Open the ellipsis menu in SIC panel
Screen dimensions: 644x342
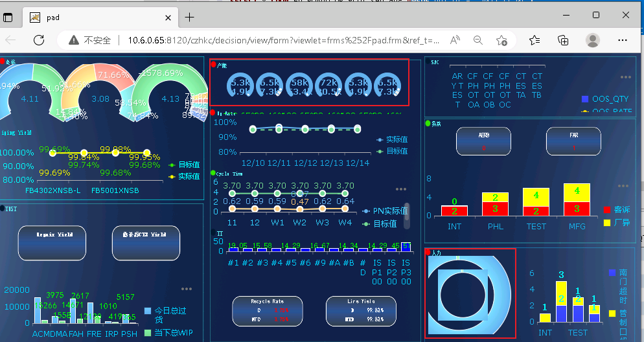pyautogui.click(x=625, y=77)
